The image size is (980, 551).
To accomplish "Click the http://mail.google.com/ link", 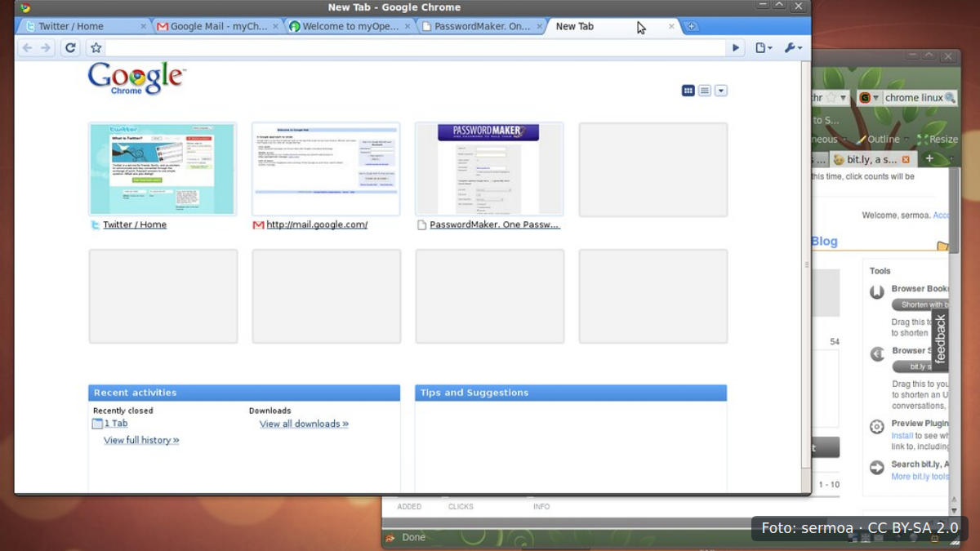I will point(317,224).
